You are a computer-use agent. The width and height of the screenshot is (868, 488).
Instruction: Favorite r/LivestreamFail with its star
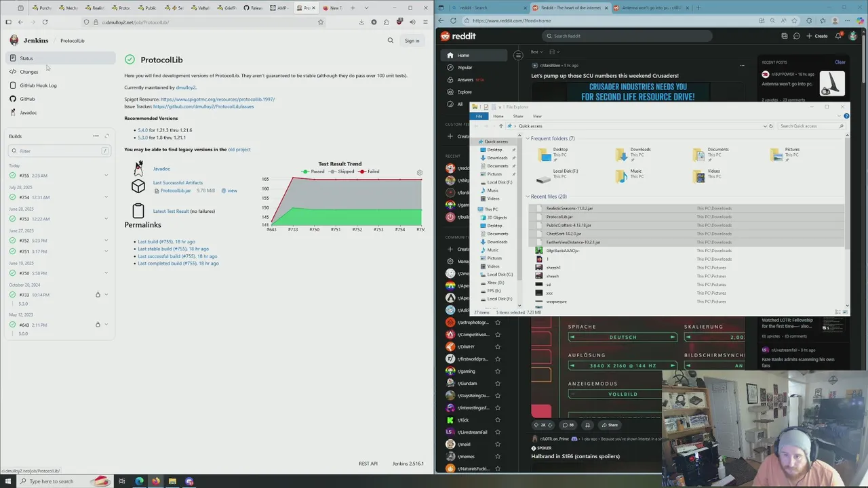(497, 432)
